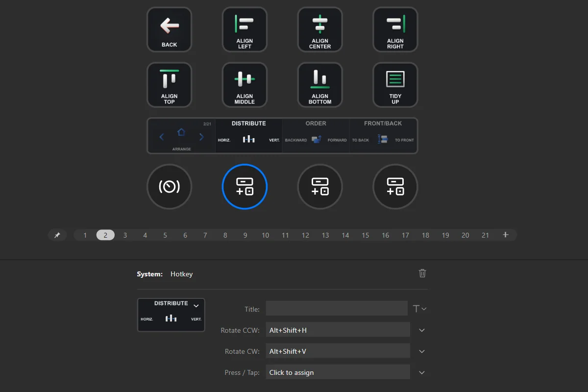Open the Distribute icon preview dropdown arrow
The image size is (588, 392).
196,306
